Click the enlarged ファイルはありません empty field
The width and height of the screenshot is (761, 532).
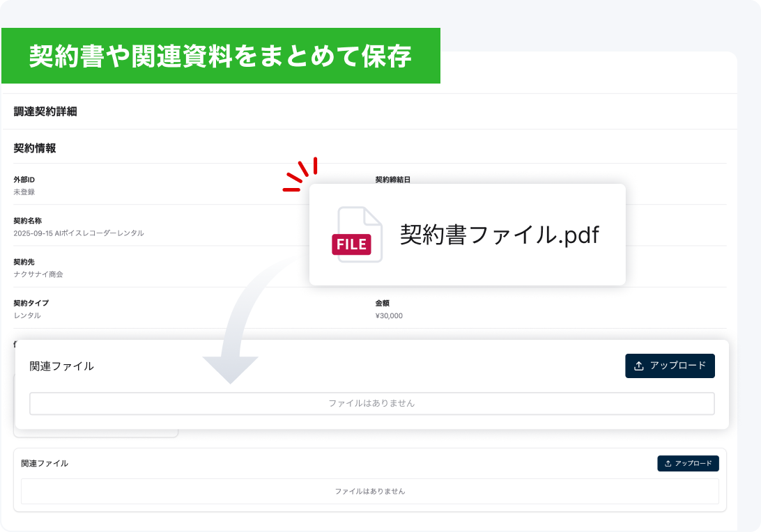[371, 403]
